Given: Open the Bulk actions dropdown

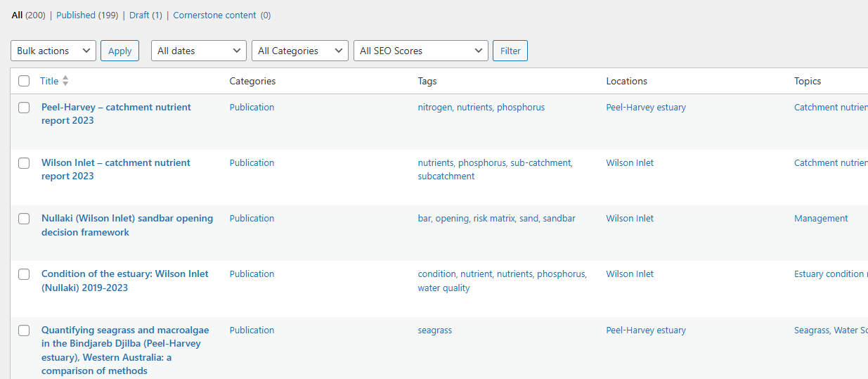Looking at the screenshot, I should click(53, 51).
